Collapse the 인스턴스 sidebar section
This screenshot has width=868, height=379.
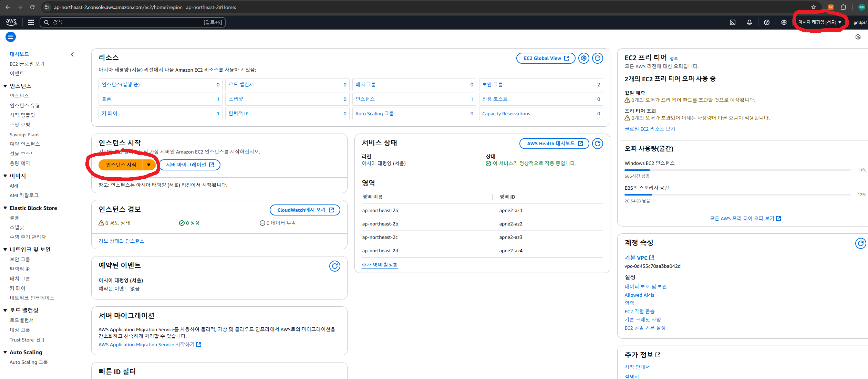point(5,86)
